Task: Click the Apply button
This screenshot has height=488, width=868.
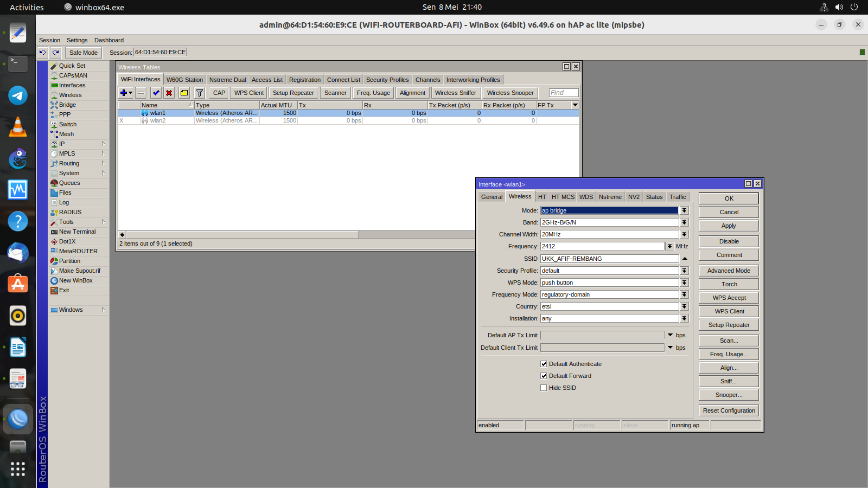Action: pyautogui.click(x=729, y=226)
